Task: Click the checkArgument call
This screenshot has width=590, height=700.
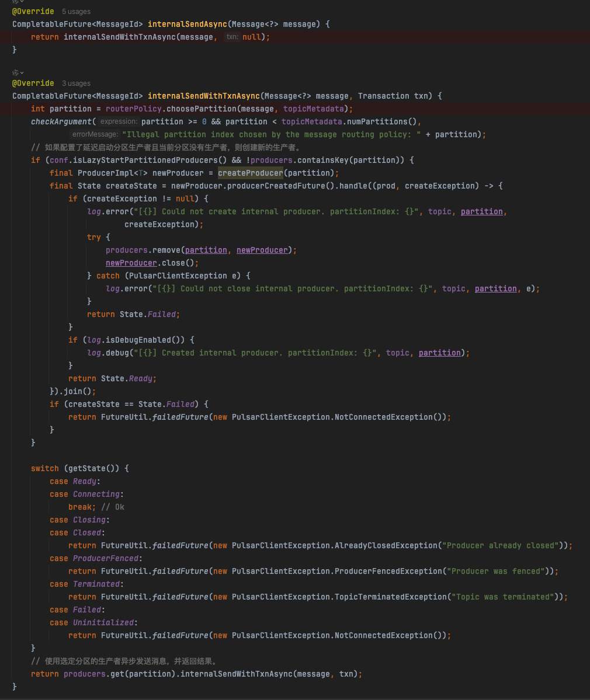Action: click(61, 122)
